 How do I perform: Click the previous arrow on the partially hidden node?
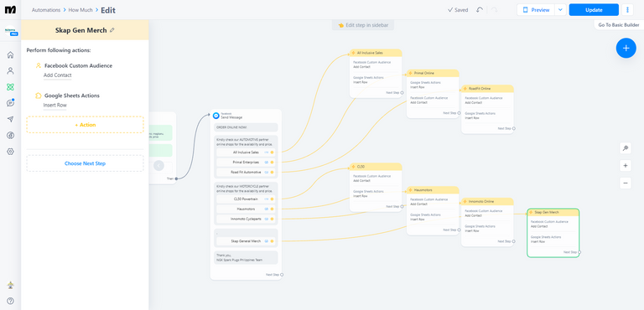tap(158, 166)
